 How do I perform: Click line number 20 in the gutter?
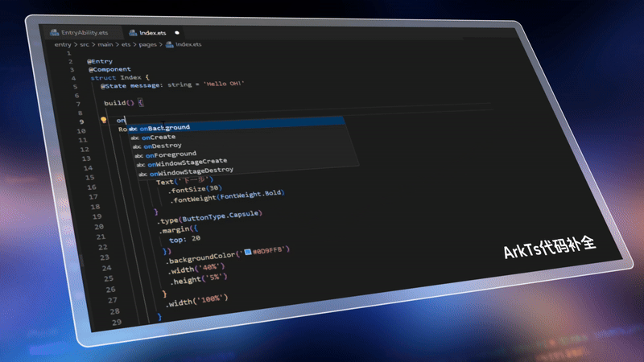(x=99, y=227)
